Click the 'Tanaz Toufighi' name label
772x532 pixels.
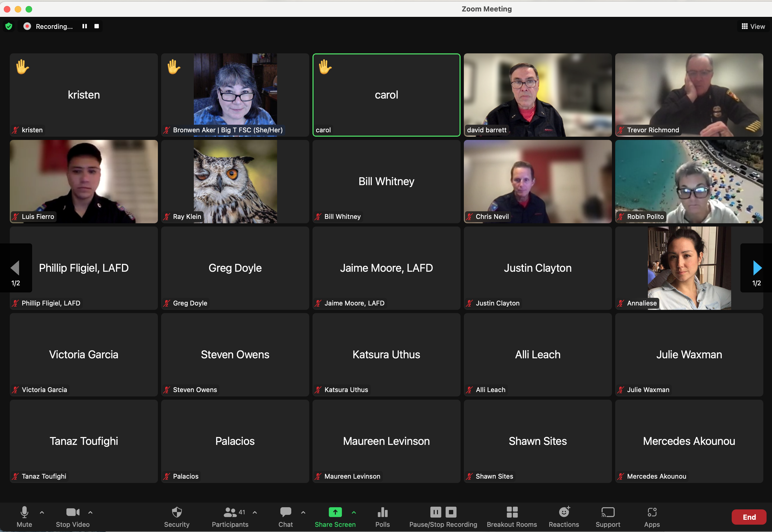[x=44, y=477]
